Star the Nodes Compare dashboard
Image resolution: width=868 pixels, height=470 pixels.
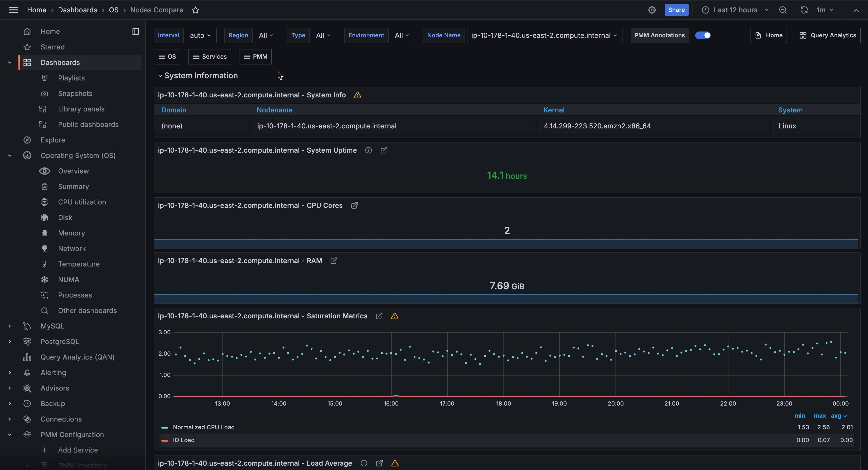pos(196,10)
